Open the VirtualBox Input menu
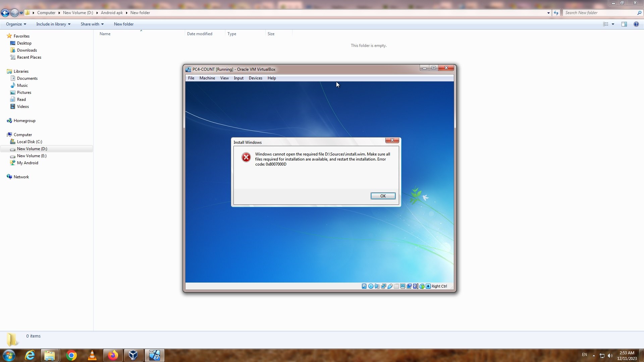 pos(239,78)
